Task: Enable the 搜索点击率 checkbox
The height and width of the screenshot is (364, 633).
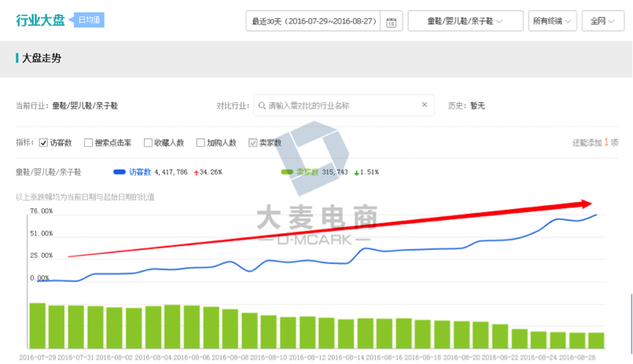Action: (88, 143)
